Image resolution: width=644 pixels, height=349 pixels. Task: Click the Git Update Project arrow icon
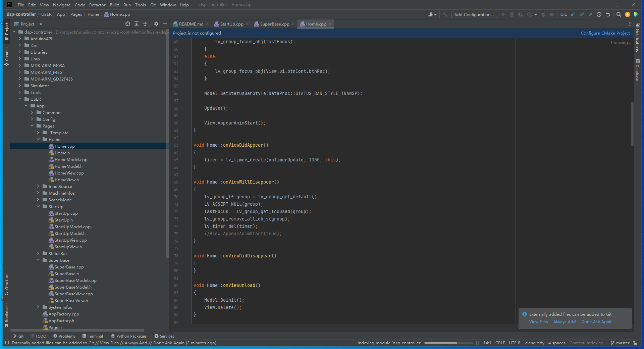pos(573,14)
